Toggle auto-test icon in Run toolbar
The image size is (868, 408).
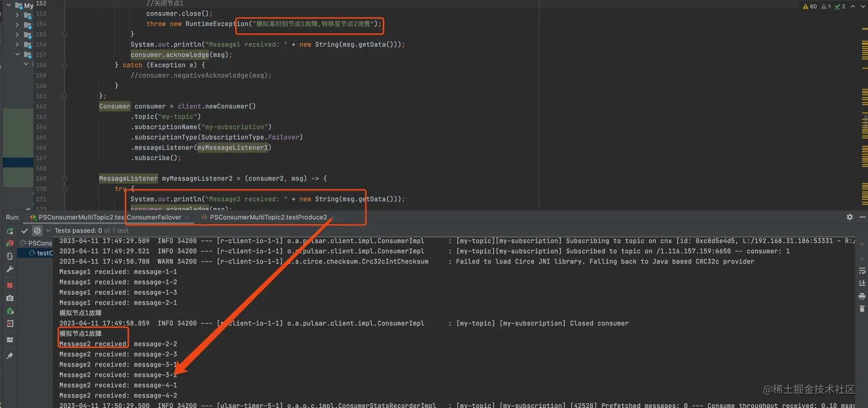click(x=10, y=256)
